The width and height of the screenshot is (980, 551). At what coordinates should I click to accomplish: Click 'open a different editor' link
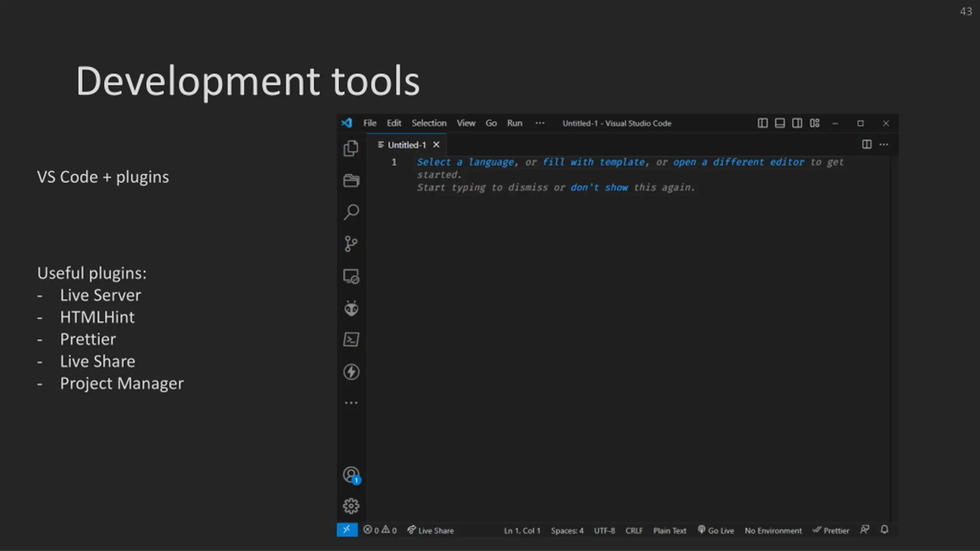pyautogui.click(x=739, y=162)
